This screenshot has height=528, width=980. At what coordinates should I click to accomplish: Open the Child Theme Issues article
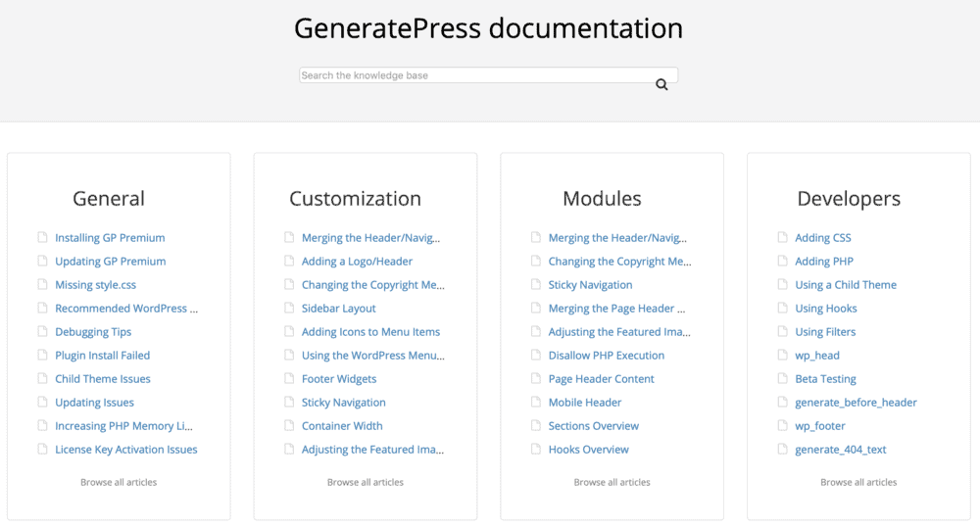[103, 379]
